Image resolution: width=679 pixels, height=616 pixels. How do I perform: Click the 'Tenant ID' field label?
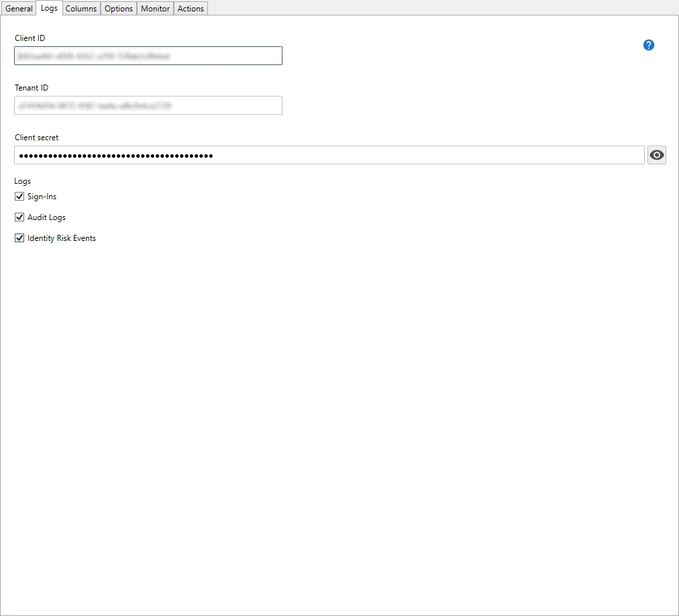[32, 88]
